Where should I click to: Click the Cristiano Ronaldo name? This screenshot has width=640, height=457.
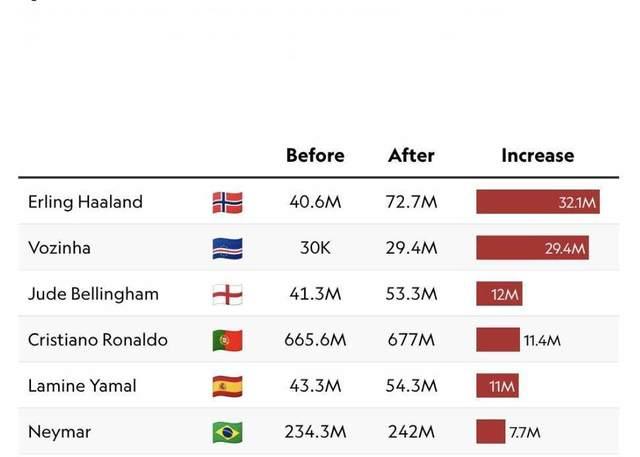[x=98, y=340]
